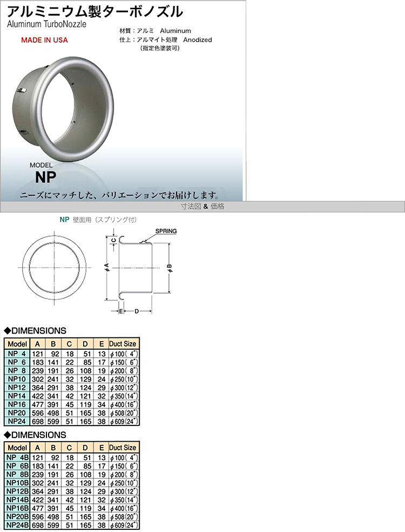The width and height of the screenshot is (405, 532).
Task: Click the Model header in first table
Action: [x=17, y=344]
